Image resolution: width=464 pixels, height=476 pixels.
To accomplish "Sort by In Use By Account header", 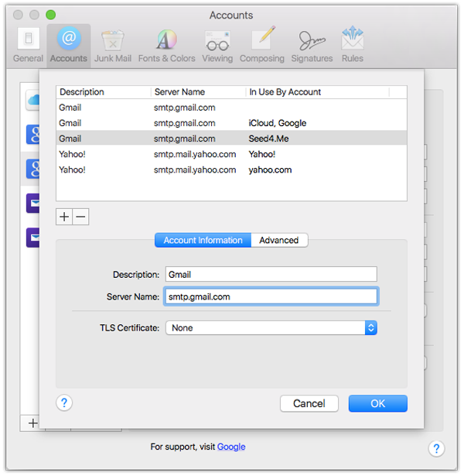I will pyautogui.click(x=318, y=92).
